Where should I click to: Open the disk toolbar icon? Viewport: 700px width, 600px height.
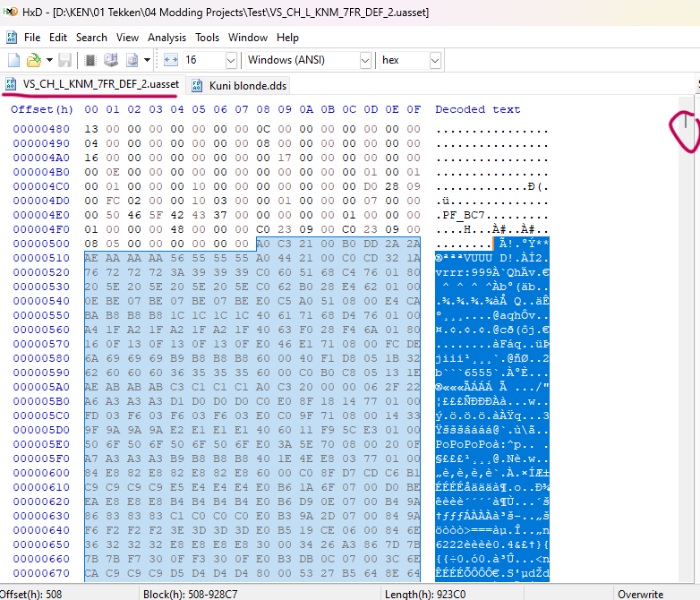pyautogui.click(x=111, y=60)
